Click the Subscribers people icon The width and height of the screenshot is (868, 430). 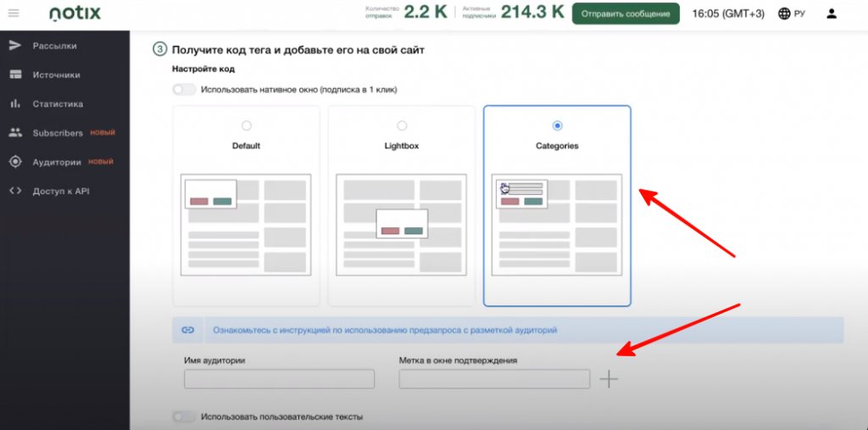pos(15,133)
